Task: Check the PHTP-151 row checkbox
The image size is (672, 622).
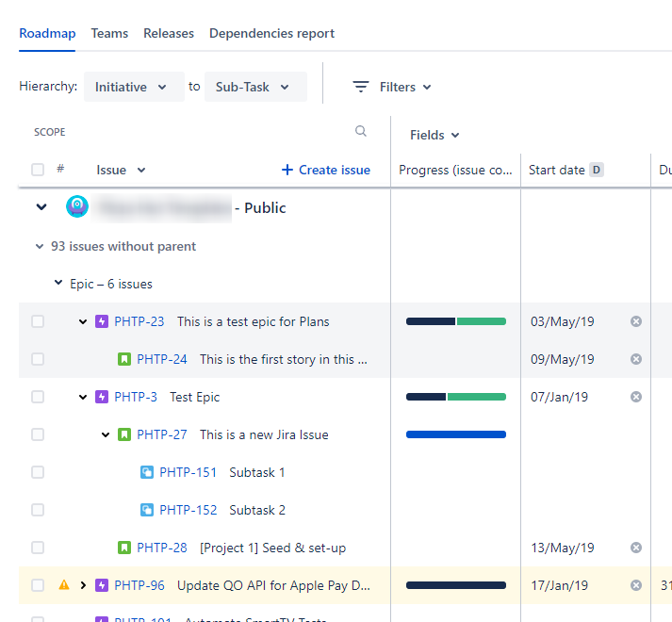Action: tap(38, 472)
